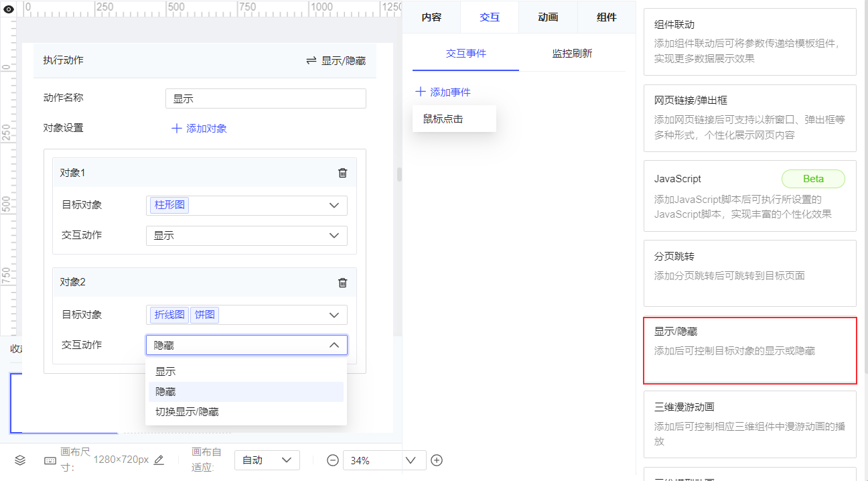This screenshot has height=481, width=868.
Task: Open the 目标对象 dropdown in 对象2
Action: (x=246, y=315)
